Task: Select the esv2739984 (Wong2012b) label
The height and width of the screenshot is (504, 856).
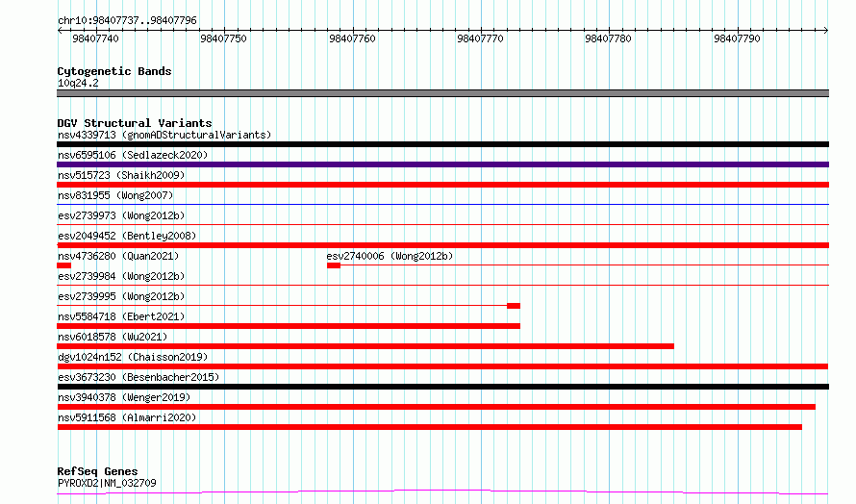Action: click(121, 276)
